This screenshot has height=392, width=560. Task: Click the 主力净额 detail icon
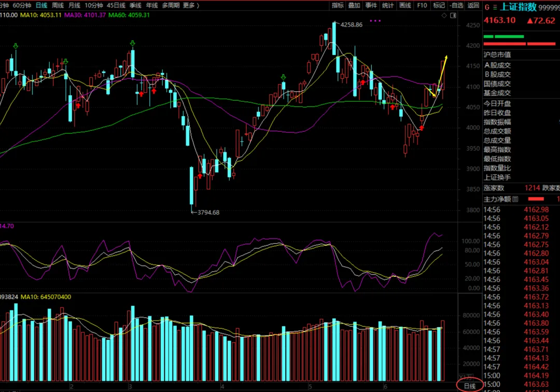(x=515, y=199)
